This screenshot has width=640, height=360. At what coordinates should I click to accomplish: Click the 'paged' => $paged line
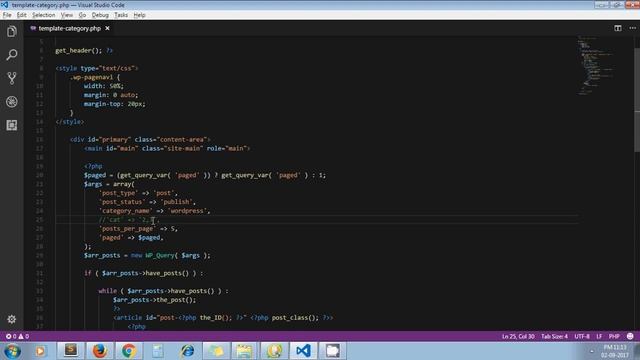(131, 238)
